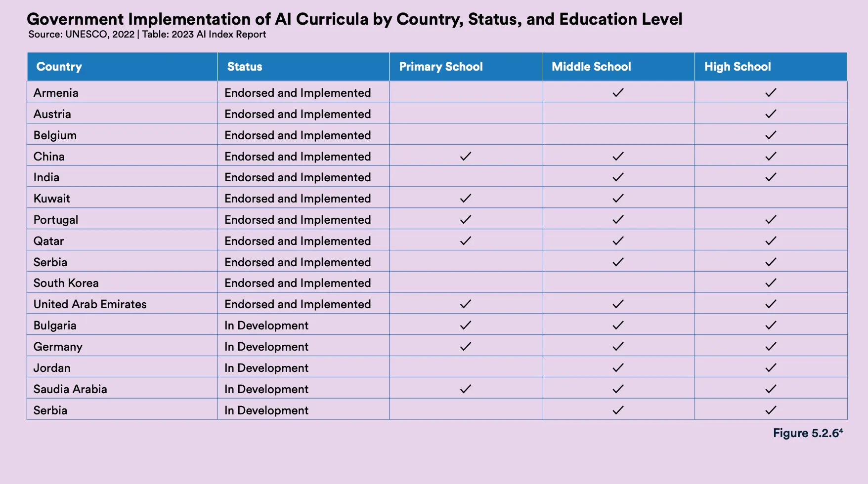Click the UNESCO source line text

pos(147,34)
